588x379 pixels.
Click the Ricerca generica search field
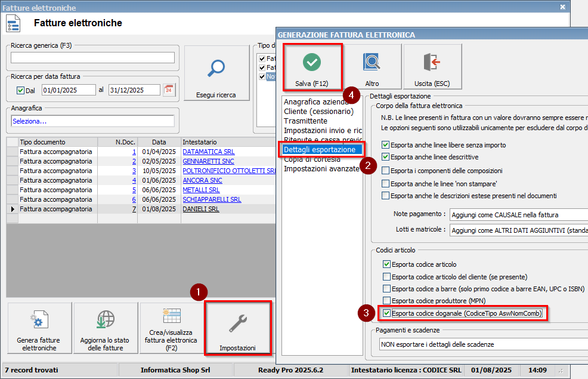point(92,58)
